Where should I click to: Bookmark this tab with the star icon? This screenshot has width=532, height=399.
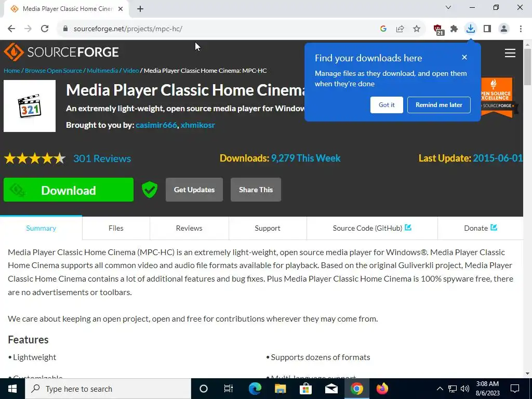[417, 29]
